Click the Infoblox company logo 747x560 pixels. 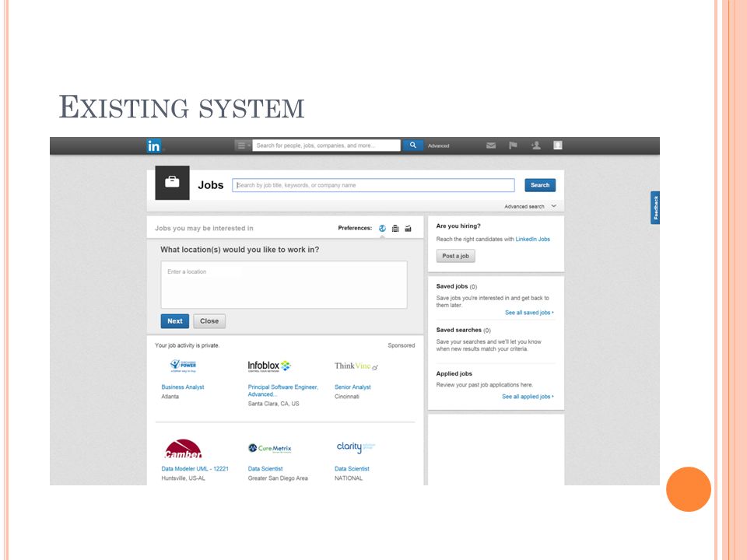269,366
